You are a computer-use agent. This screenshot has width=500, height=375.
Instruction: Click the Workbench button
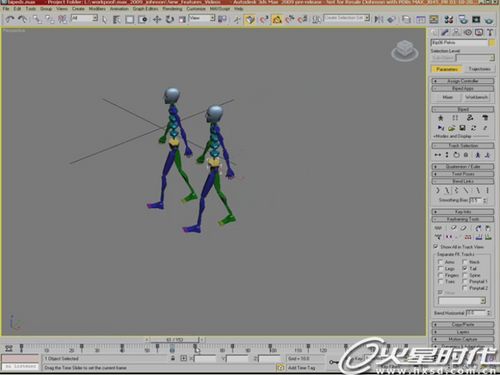click(476, 97)
